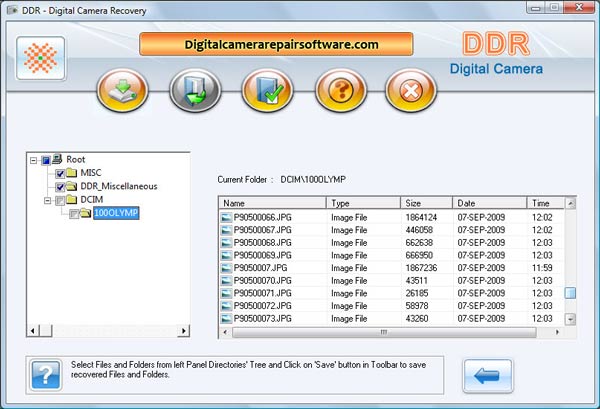This screenshot has height=409, width=600.
Task: Click image icon of P90500072.JPG
Action: point(227,306)
